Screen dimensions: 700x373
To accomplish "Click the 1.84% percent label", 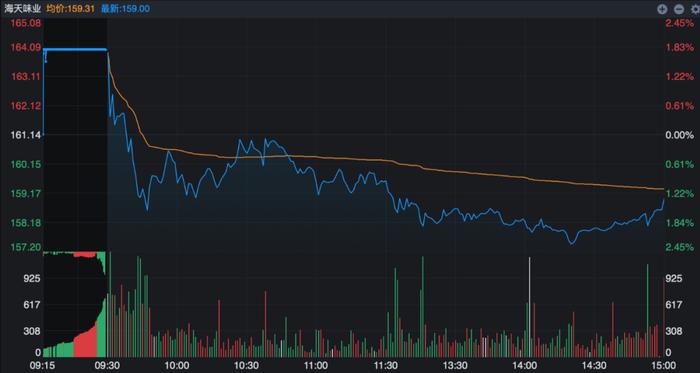I will point(680,223).
